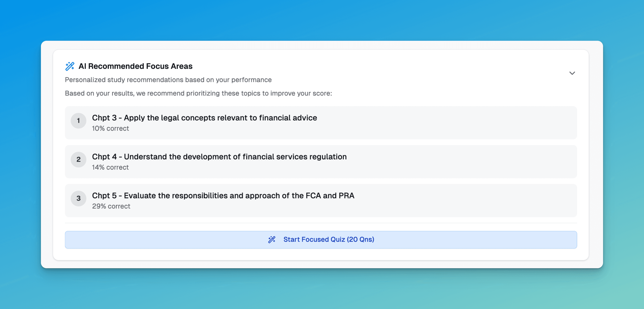Collapse the AI Recommended Focus Areas panel
This screenshot has height=309, width=644.
pos(572,73)
